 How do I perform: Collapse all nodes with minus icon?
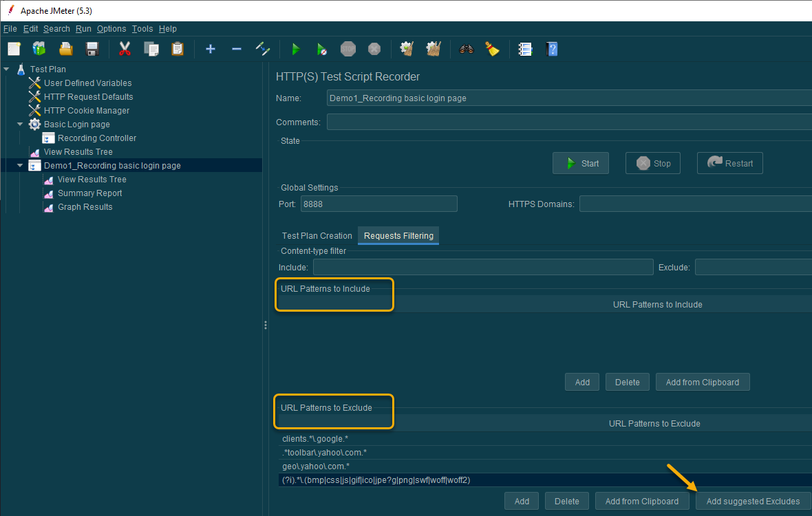pyautogui.click(x=237, y=49)
